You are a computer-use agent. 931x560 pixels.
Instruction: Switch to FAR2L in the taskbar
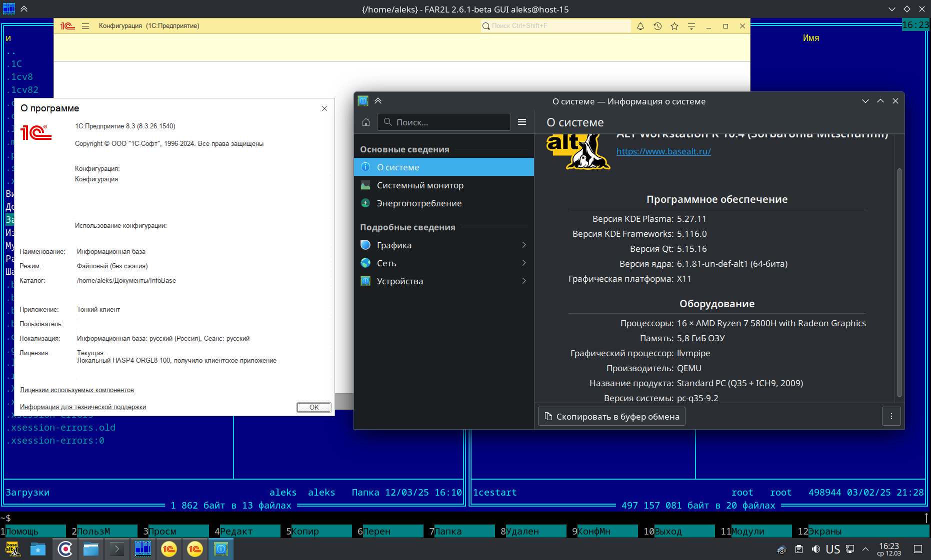click(143, 550)
